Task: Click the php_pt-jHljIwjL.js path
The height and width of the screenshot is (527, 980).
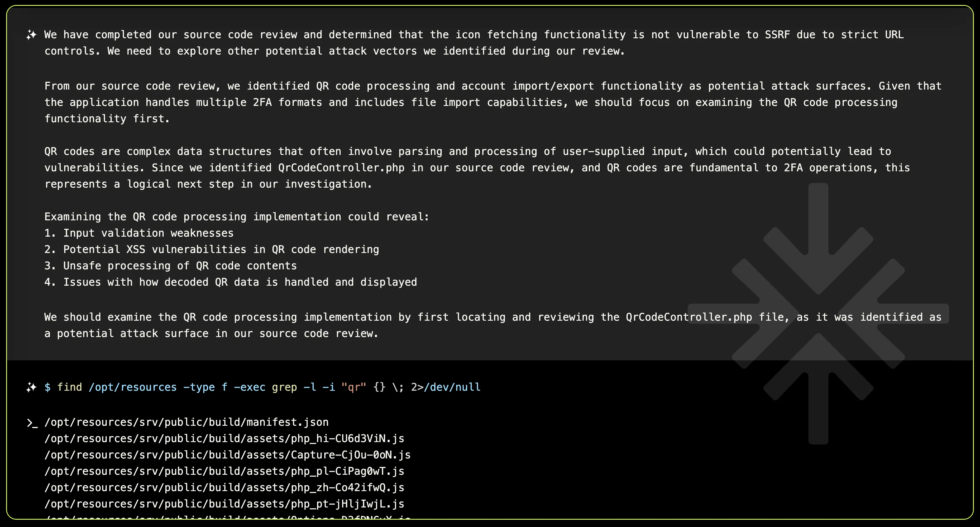Action: coord(224,504)
